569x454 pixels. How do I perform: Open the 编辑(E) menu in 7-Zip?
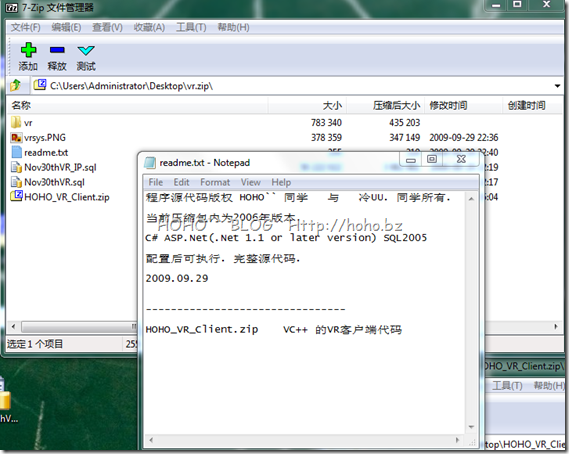pos(66,28)
